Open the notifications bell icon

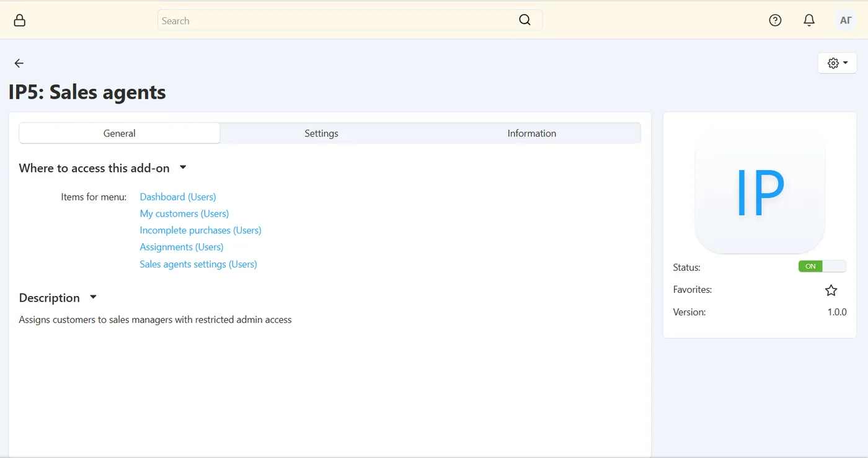point(809,20)
